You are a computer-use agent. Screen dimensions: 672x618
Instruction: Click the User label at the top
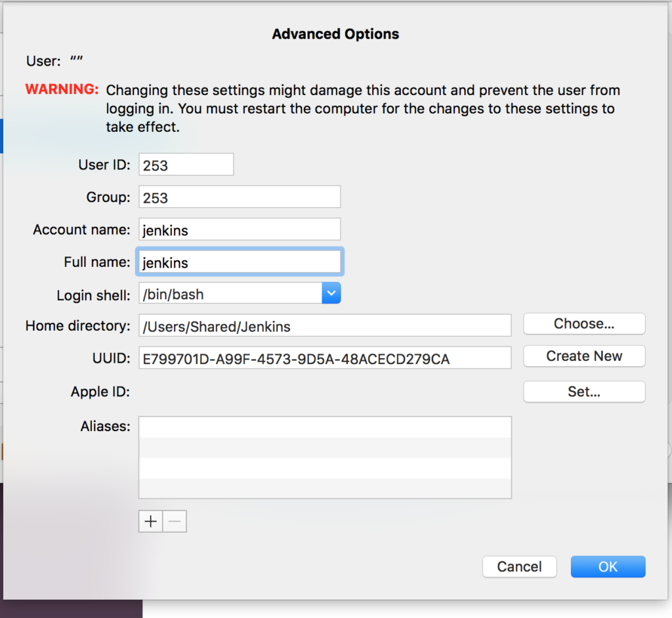tap(41, 61)
